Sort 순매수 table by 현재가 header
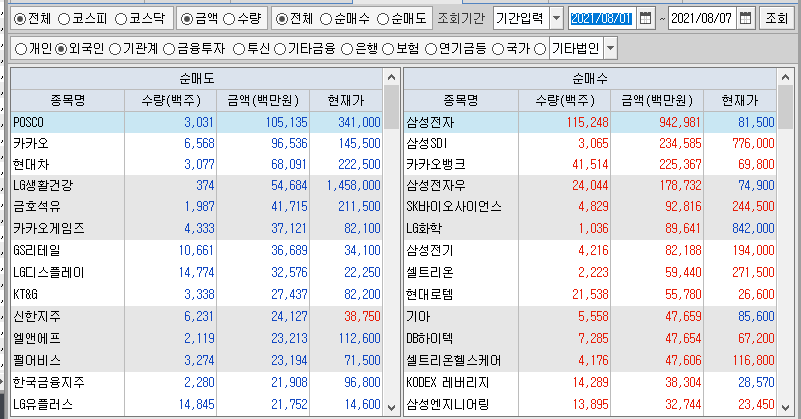The height and width of the screenshot is (419, 801). [x=740, y=101]
